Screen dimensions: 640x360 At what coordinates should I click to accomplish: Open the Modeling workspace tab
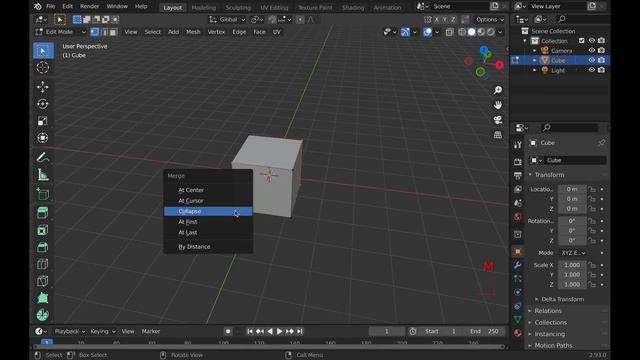[x=204, y=7]
